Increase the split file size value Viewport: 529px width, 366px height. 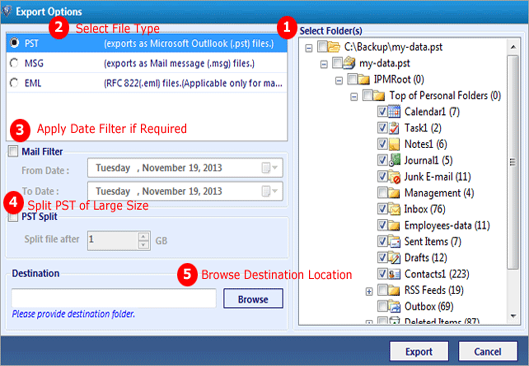pyautogui.click(x=143, y=236)
